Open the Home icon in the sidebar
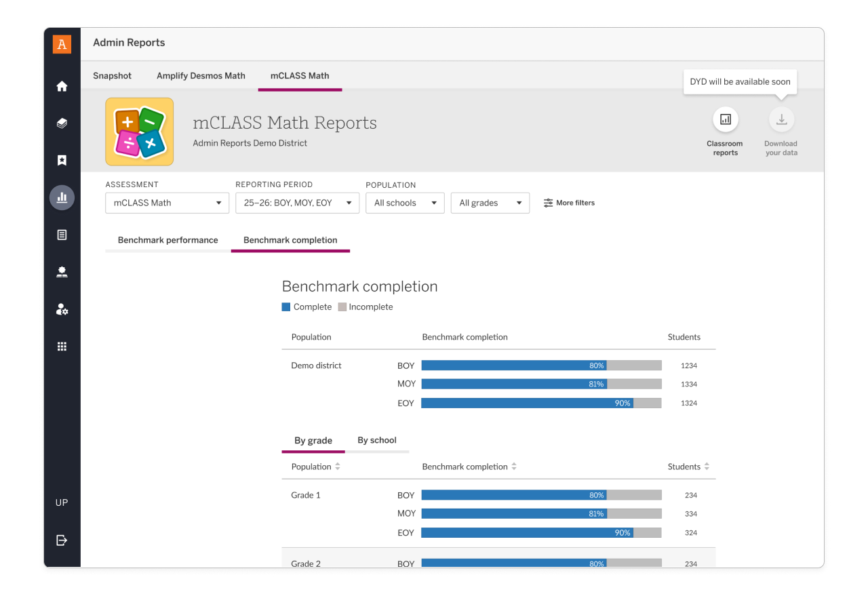This screenshot has width=868, height=594. pos(62,86)
